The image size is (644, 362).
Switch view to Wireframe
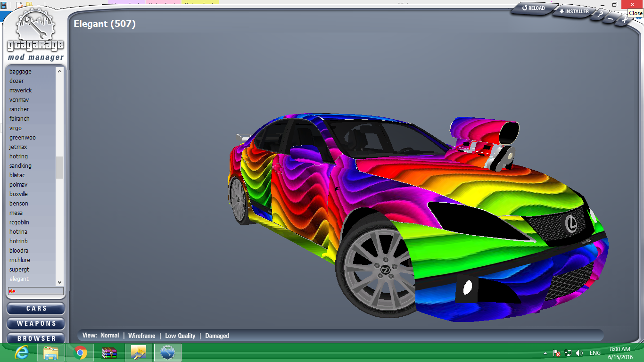click(x=141, y=336)
